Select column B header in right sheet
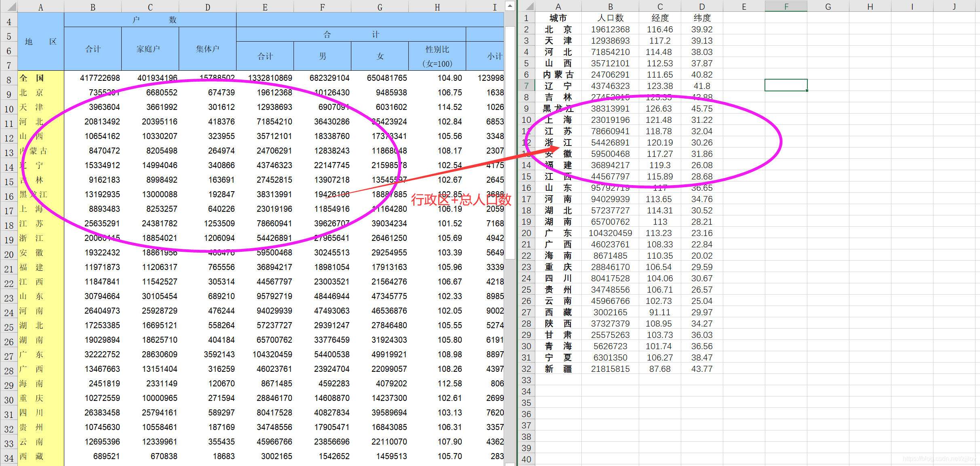 (x=610, y=6)
